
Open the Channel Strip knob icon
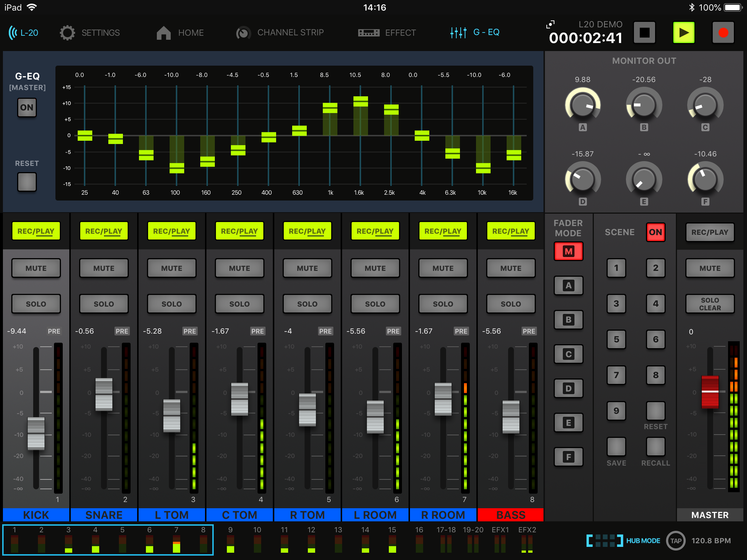243,33
